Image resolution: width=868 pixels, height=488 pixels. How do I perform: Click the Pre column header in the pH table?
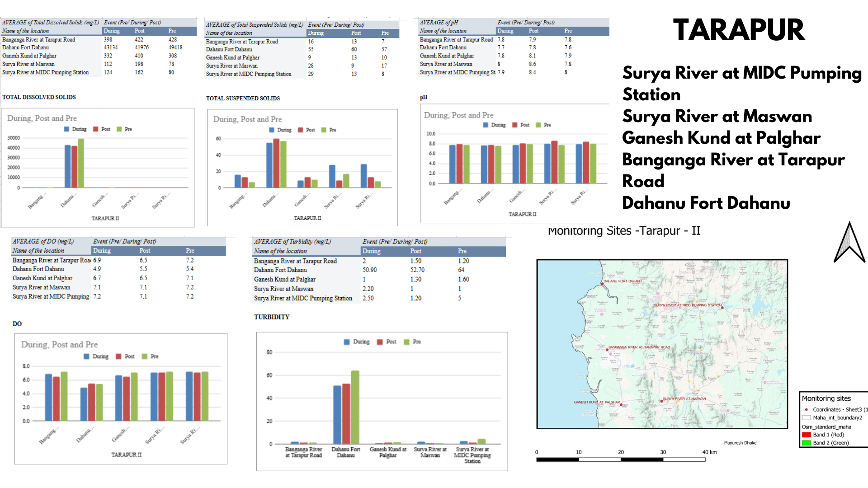[x=568, y=31]
